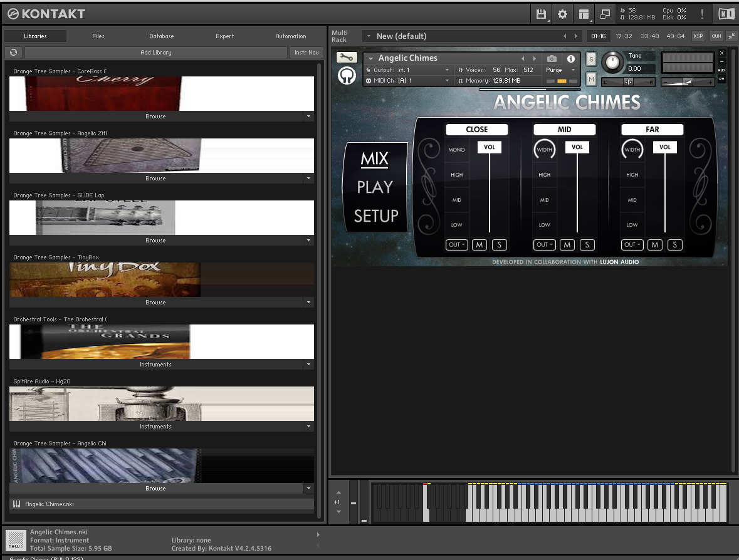Mute the instrument with M button
The height and width of the screenshot is (560, 739).
(x=591, y=79)
